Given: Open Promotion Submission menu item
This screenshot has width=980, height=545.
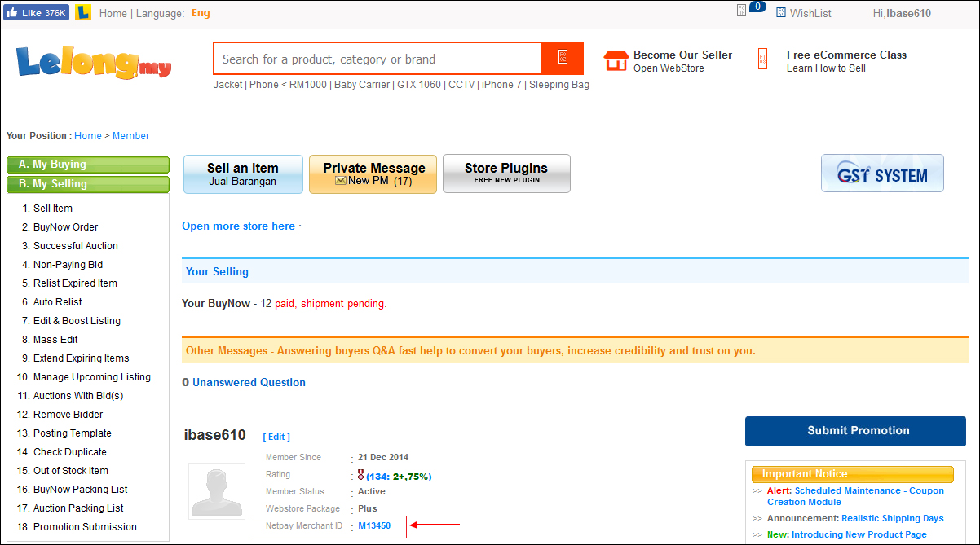Looking at the screenshot, I should [85, 527].
